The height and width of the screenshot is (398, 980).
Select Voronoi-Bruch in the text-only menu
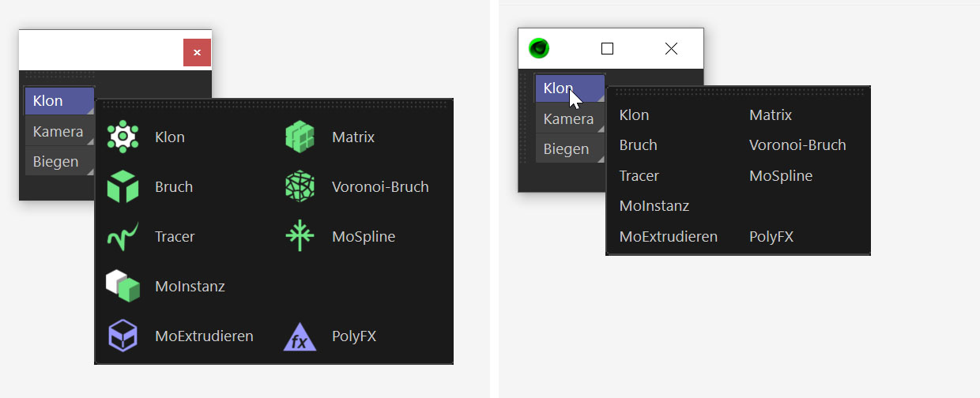click(x=797, y=145)
